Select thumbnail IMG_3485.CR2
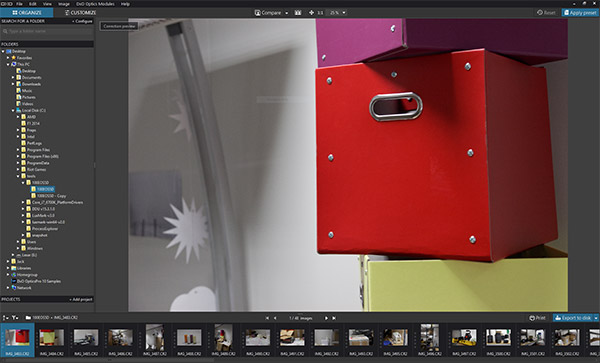 pos(86,340)
